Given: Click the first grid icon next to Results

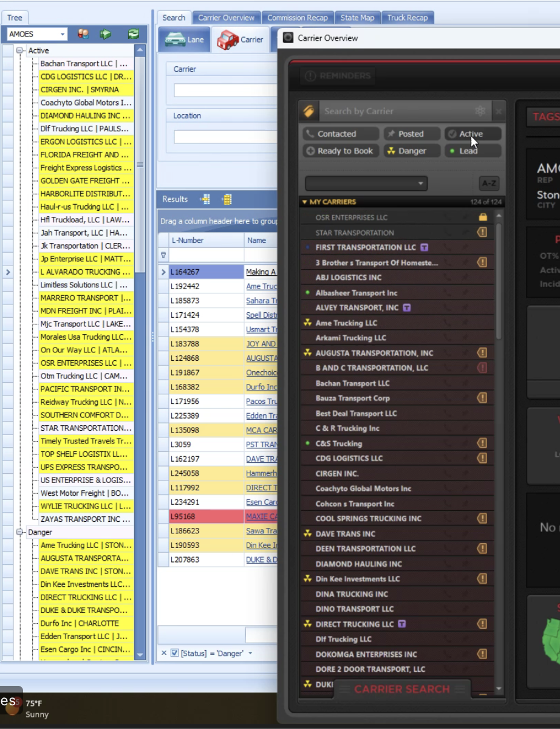Looking at the screenshot, I should tap(205, 199).
